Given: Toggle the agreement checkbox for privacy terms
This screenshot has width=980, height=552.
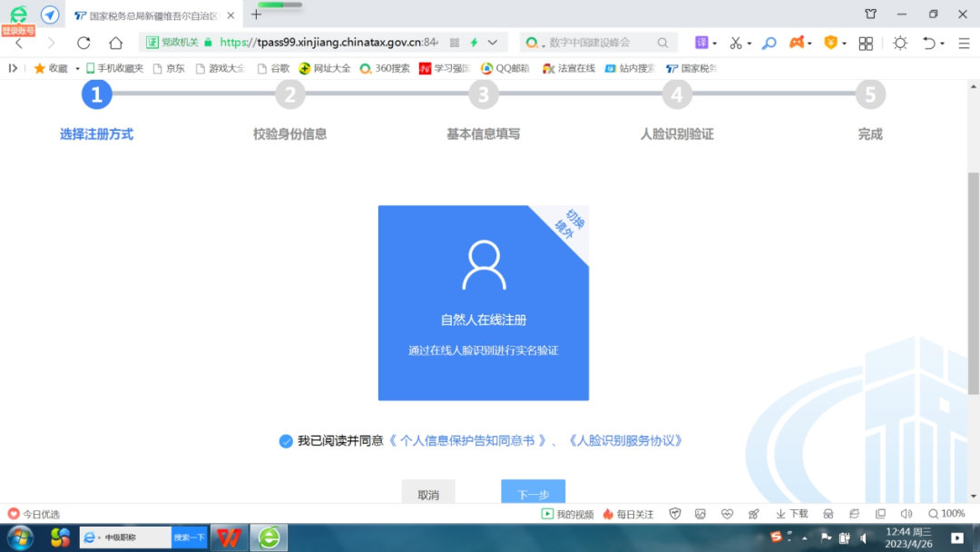Looking at the screenshot, I should point(286,441).
